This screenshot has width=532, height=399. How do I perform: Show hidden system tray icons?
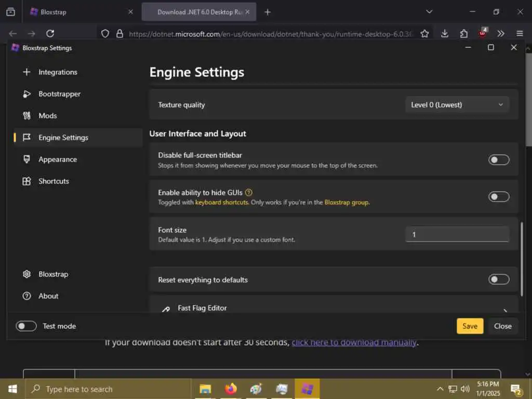(x=440, y=389)
